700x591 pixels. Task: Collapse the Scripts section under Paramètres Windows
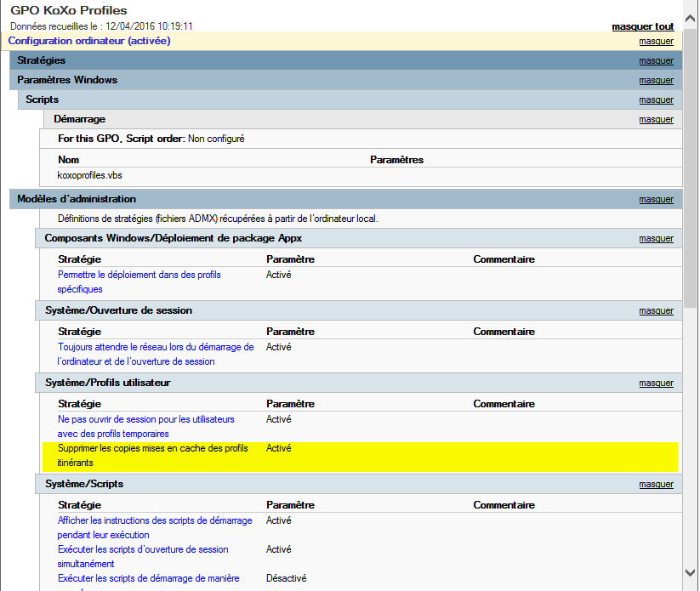pos(656,100)
